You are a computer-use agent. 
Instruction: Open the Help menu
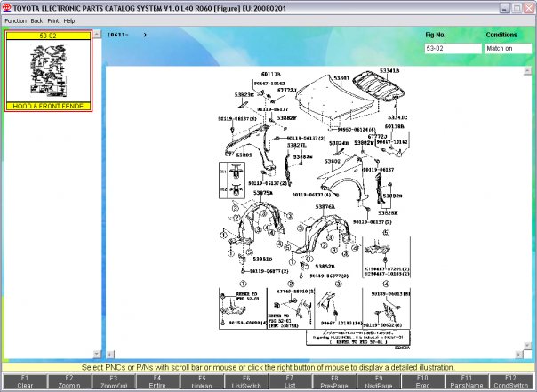[x=69, y=20]
